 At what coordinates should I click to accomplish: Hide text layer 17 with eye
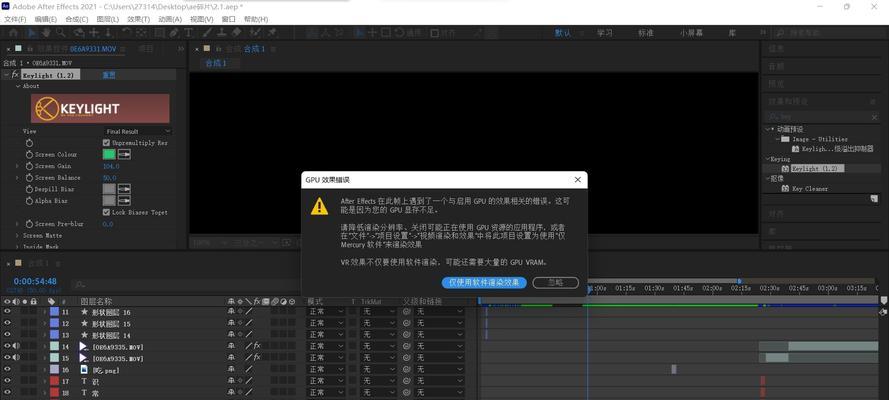7,381
